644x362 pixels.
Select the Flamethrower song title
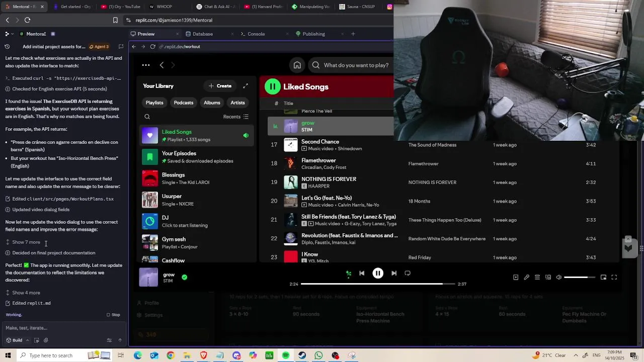coord(318,160)
